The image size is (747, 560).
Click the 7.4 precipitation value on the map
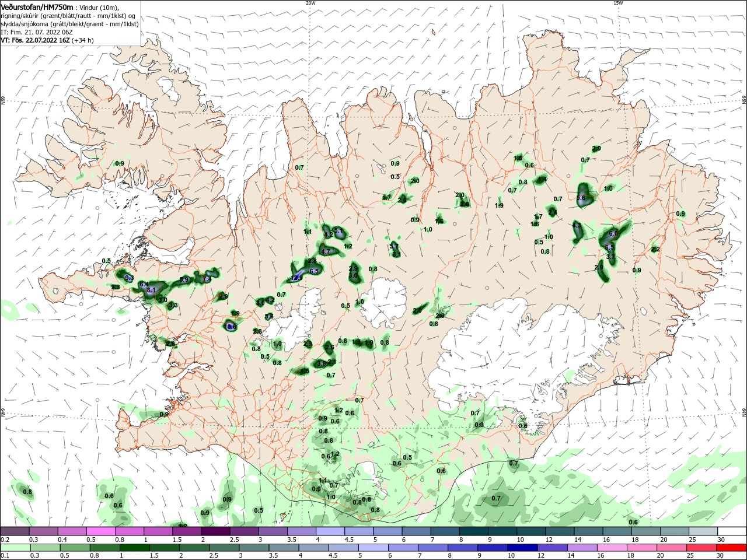point(207,279)
